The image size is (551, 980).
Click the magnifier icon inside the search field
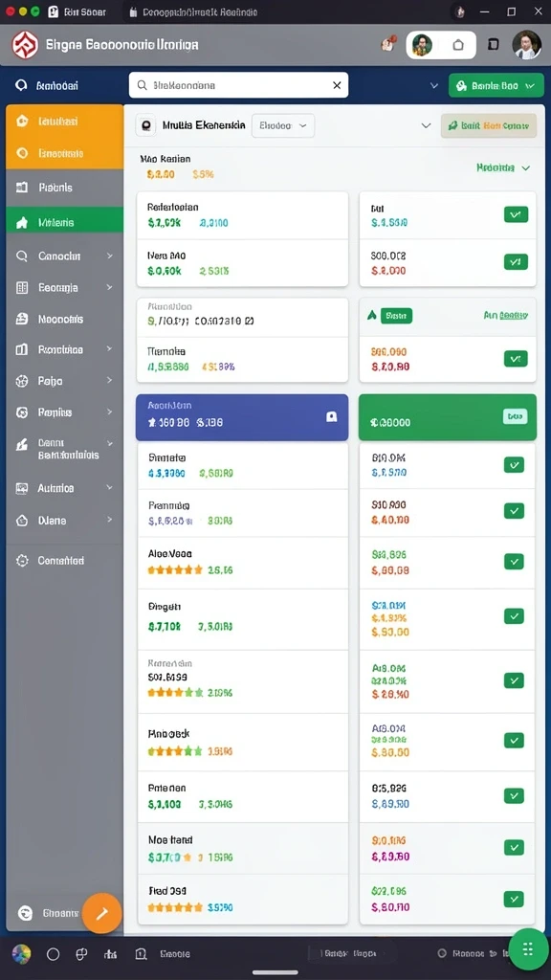pyautogui.click(x=142, y=85)
